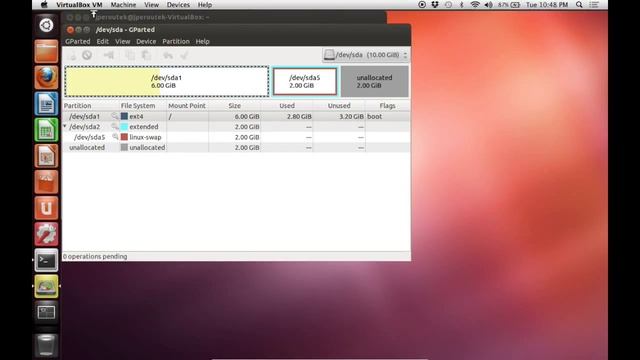The image size is (640, 360).
Task: Open the VirtualBox Devices menu
Action: pyautogui.click(x=178, y=5)
